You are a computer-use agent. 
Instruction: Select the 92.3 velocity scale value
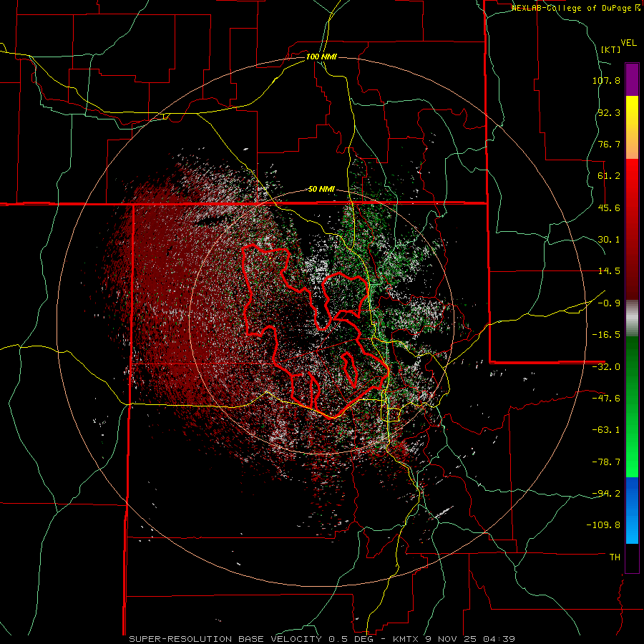[609, 112]
